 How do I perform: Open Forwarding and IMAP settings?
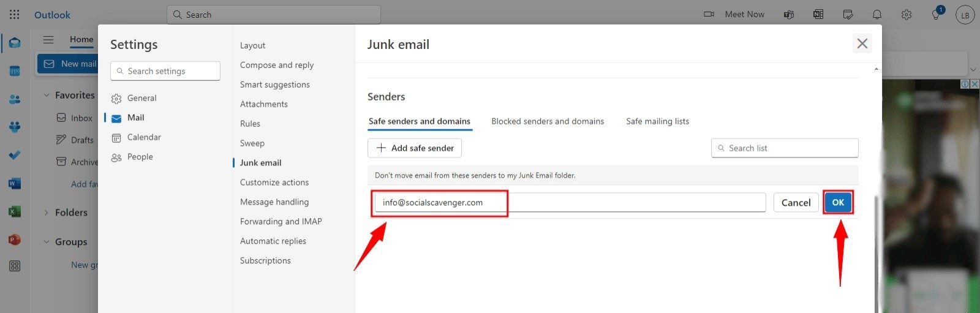[281, 222]
